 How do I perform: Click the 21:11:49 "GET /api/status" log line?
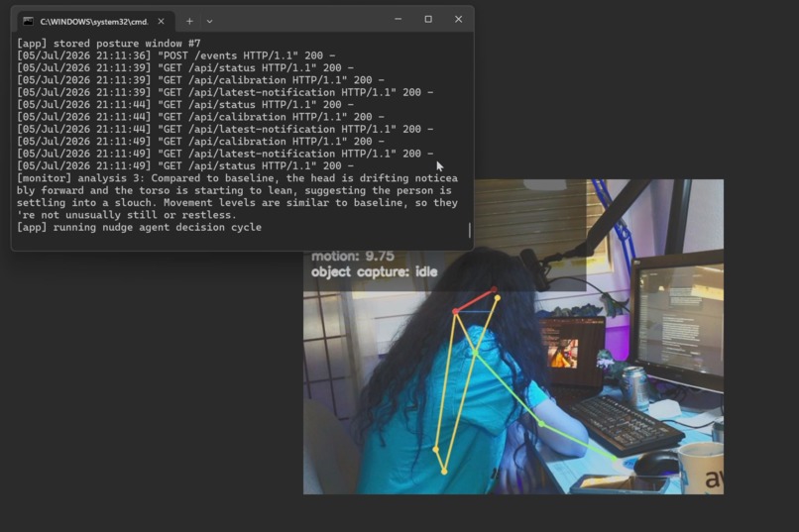pos(185,165)
